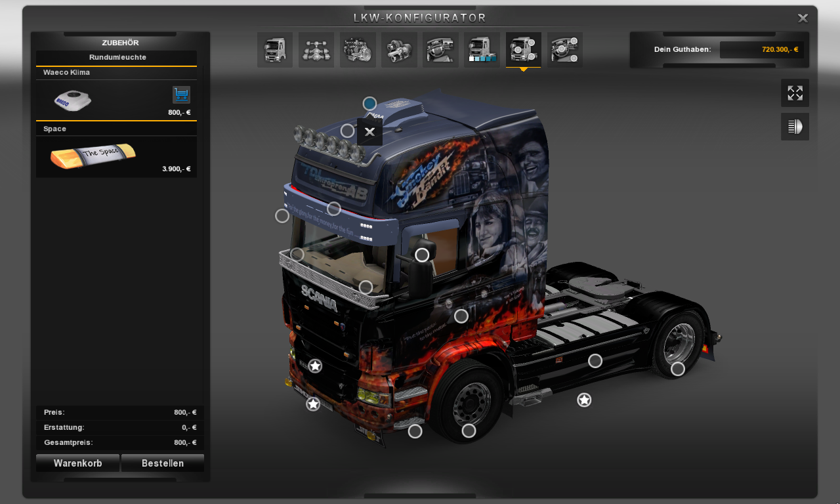Click the Warenkorb button
This screenshot has height=504, width=840.
77,463
